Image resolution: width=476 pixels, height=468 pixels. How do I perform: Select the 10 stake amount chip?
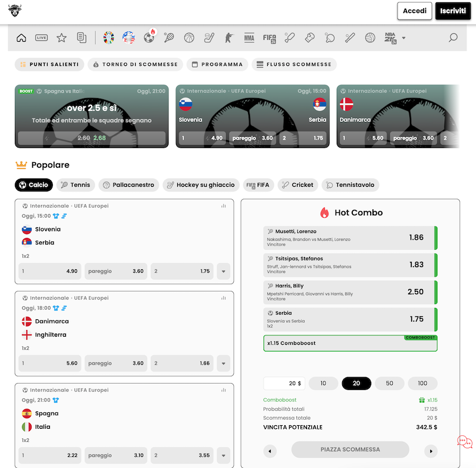pos(323,384)
